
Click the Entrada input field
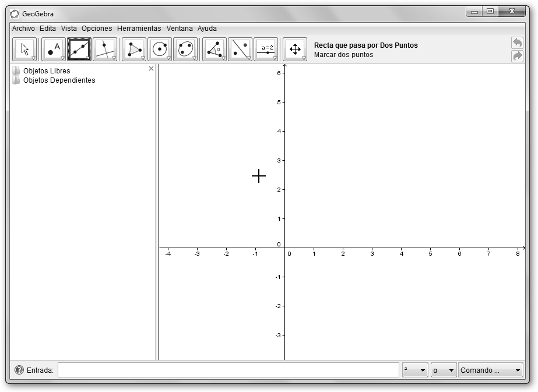tap(228, 370)
